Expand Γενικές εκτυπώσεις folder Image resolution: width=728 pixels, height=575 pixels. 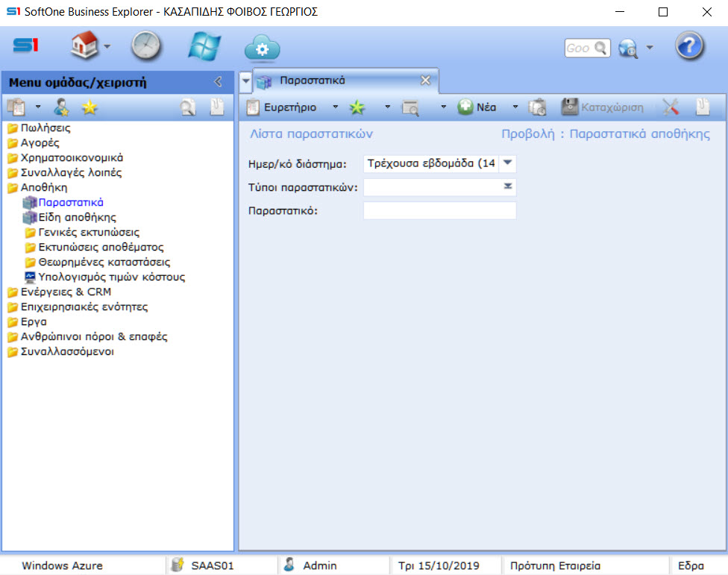click(82, 232)
